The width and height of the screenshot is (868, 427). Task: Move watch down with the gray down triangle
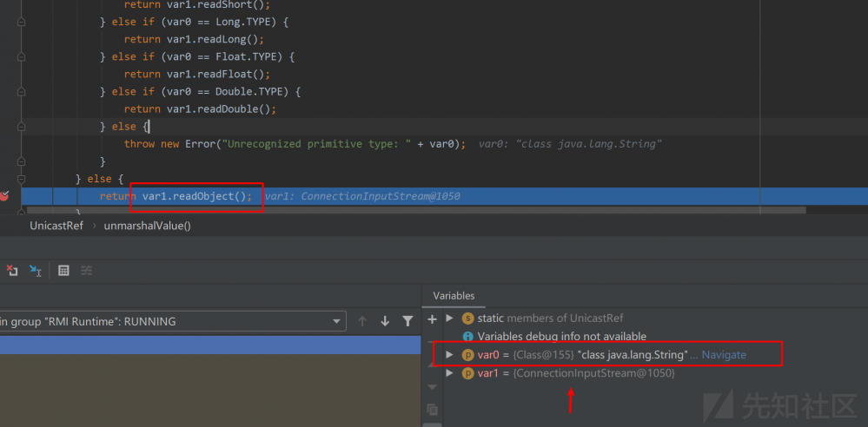pyautogui.click(x=433, y=387)
